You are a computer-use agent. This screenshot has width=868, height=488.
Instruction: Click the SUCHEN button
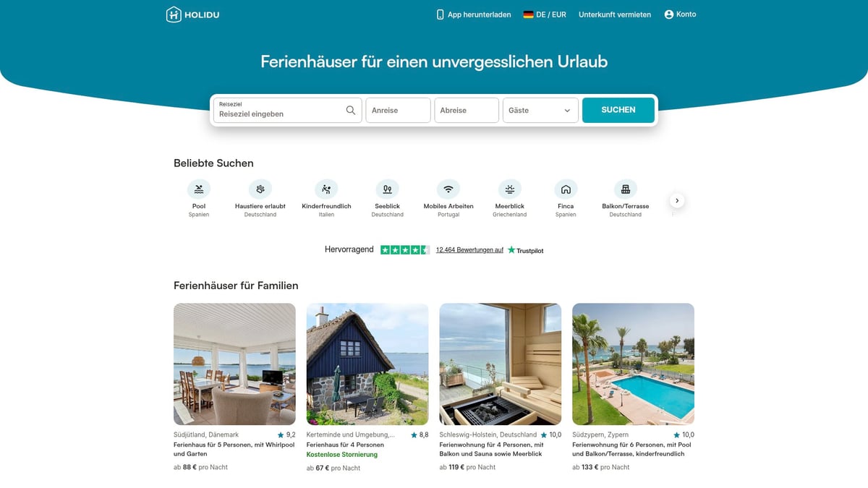[618, 110]
